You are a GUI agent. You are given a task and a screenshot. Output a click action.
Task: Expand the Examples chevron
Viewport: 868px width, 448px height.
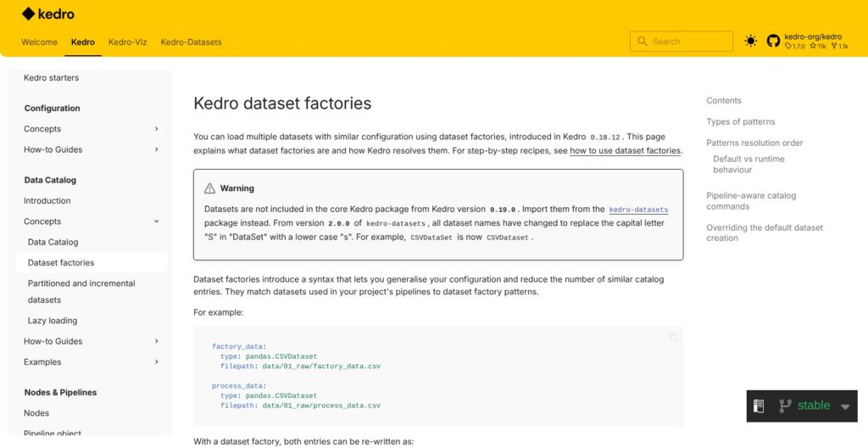click(157, 362)
